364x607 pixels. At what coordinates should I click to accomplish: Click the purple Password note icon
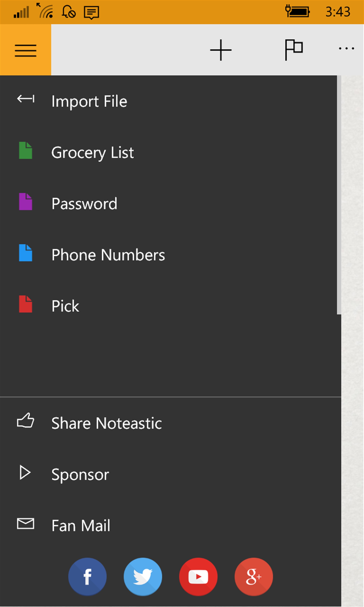click(25, 202)
